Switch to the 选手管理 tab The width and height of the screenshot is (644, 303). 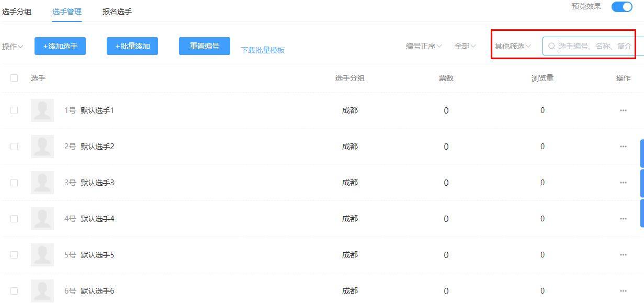67,11
